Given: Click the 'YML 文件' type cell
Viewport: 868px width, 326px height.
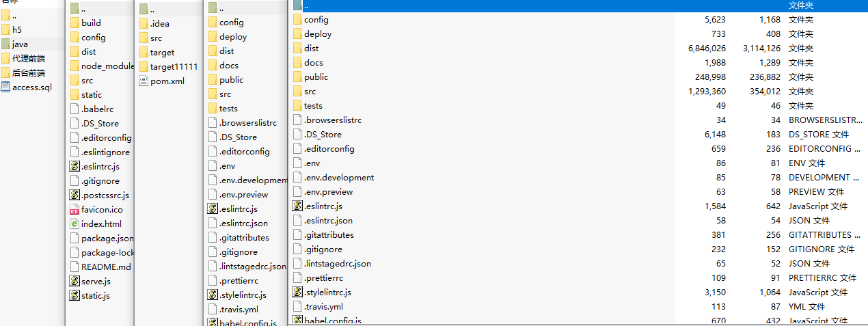Looking at the screenshot, I should (x=806, y=307).
